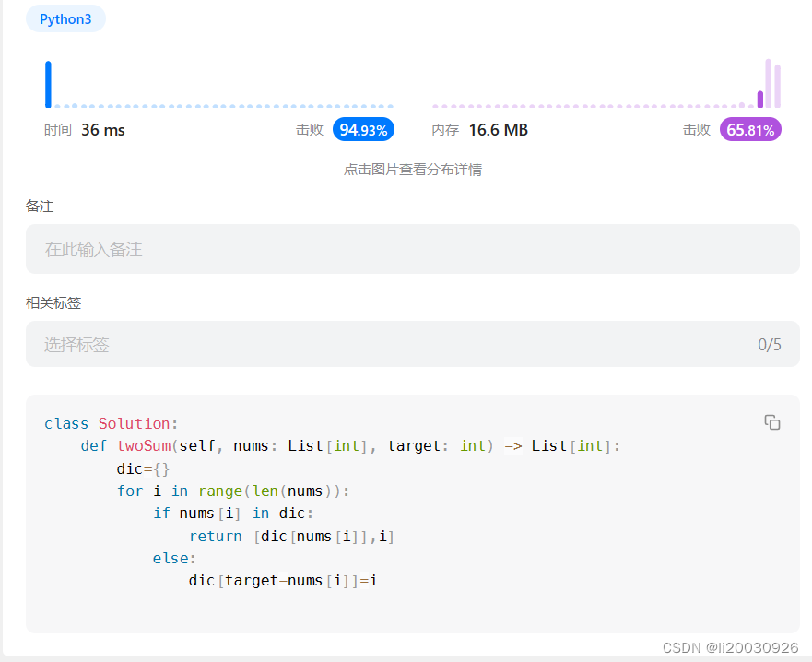This screenshot has width=812, height=662.
Task: Click the 内存 memory label
Action: point(445,130)
